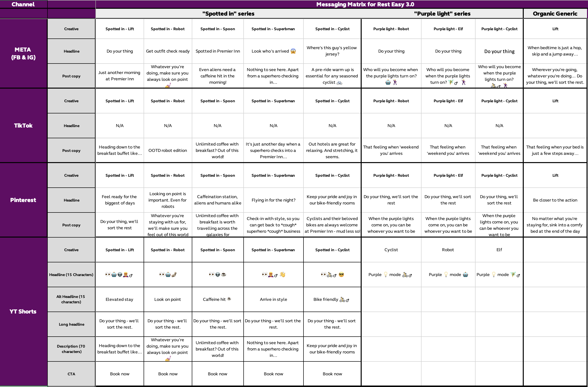
Task: Select the "Flying in for the night?" Pinterest headline cell
Action: (273, 200)
